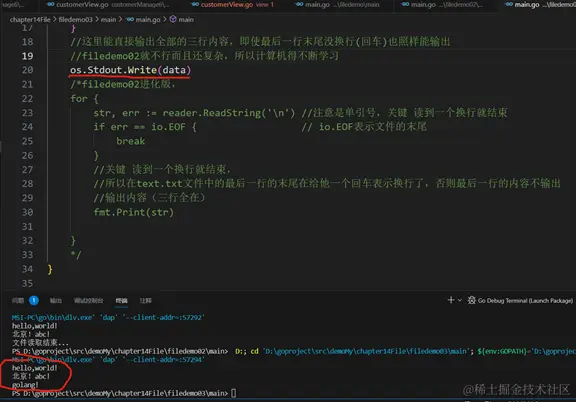Viewport: 576px width, 402px height.
Task: Click the Go file icon in breadcrumb
Action: click(130, 19)
